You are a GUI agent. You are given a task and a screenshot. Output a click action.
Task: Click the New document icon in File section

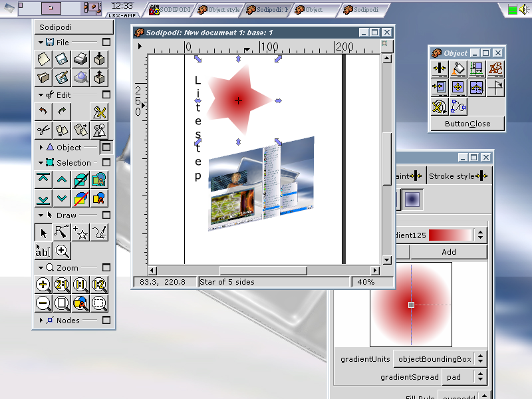(x=43, y=59)
